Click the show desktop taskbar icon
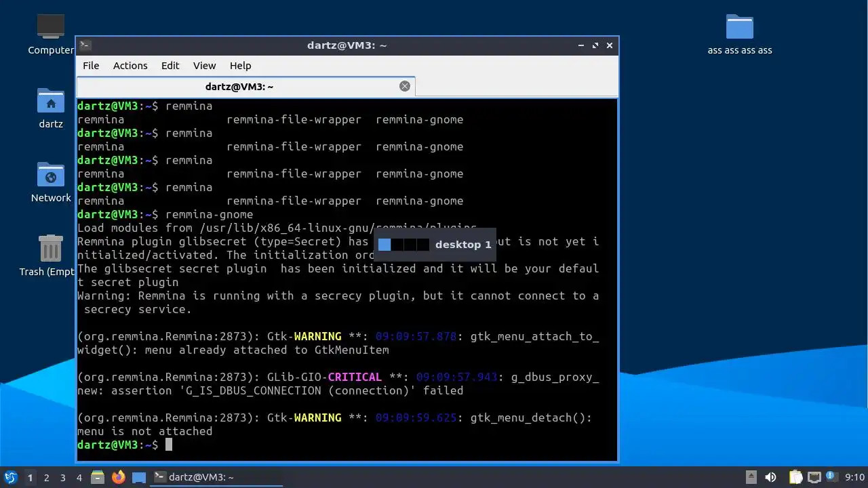The image size is (868, 488). click(139, 477)
